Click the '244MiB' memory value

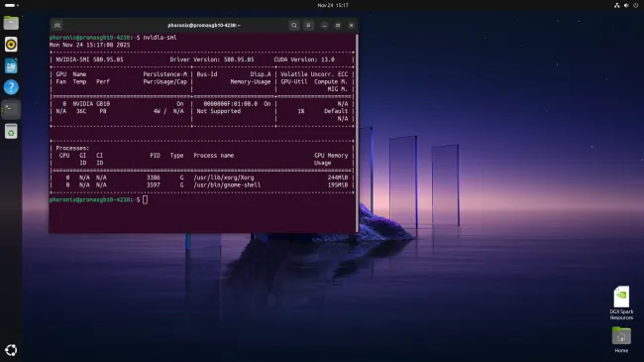[338, 178]
